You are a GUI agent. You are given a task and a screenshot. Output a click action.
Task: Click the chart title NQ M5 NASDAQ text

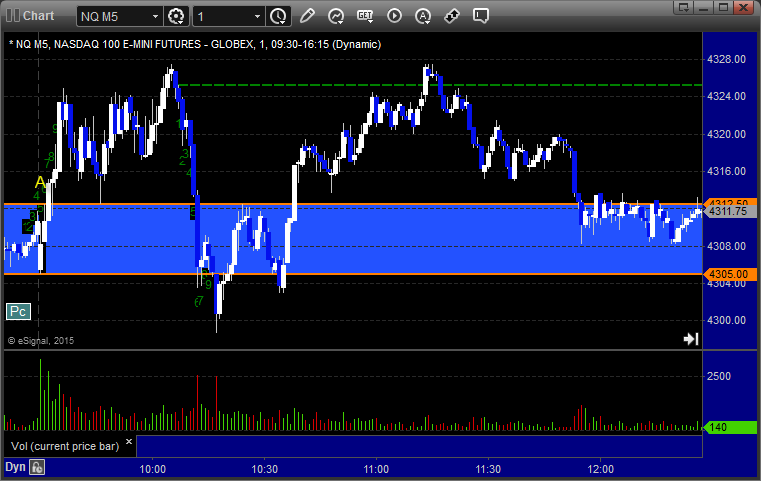pos(195,44)
